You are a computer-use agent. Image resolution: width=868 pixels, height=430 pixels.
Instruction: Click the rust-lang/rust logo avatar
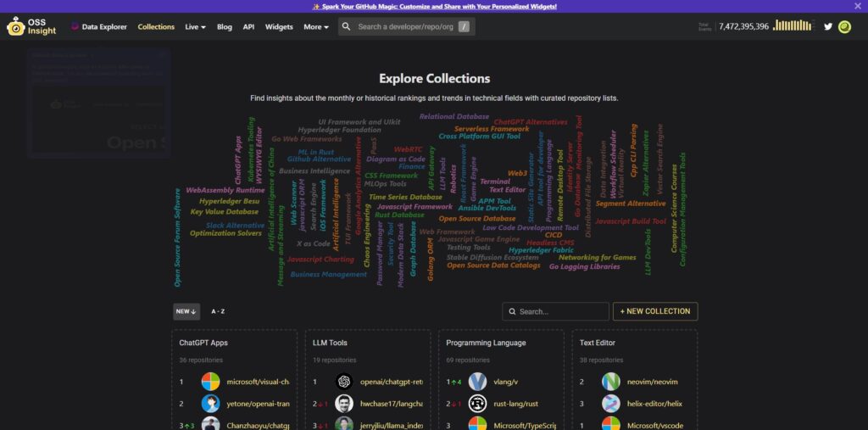tap(478, 404)
